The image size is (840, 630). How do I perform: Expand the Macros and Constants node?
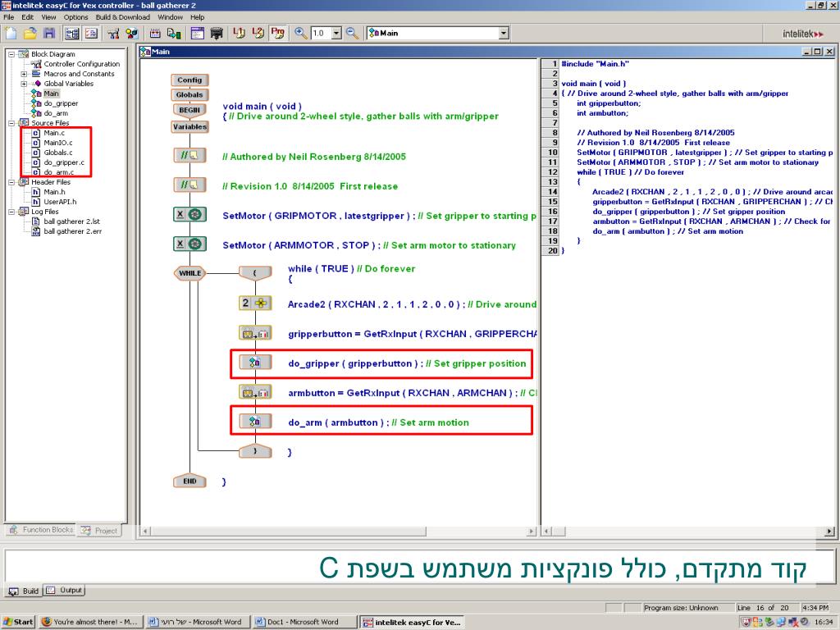click(x=24, y=74)
